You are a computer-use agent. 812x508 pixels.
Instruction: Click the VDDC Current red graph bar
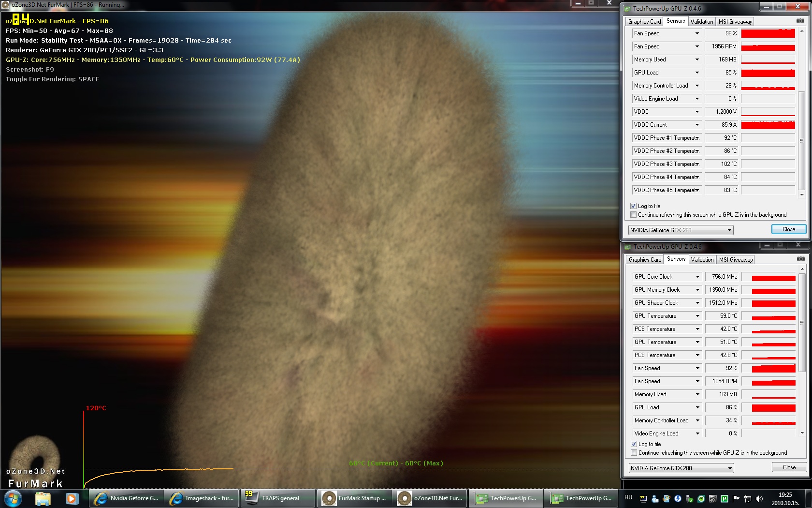pos(768,125)
